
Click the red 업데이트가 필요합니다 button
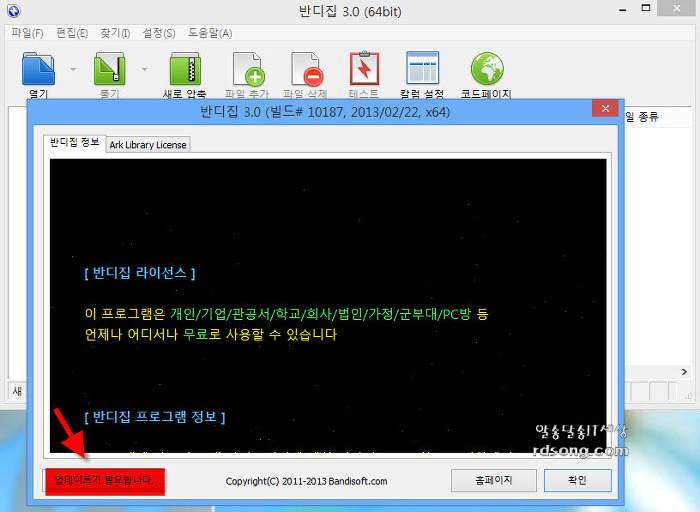pos(104,480)
